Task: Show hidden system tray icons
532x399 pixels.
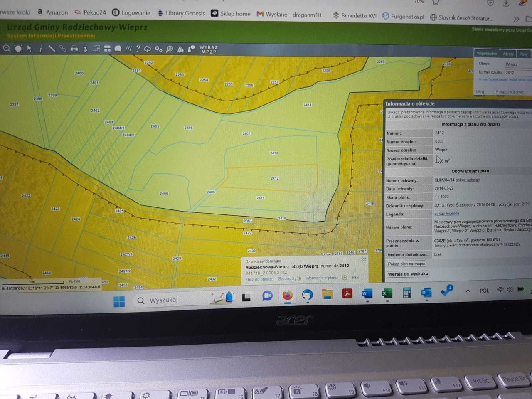Action: (468, 291)
